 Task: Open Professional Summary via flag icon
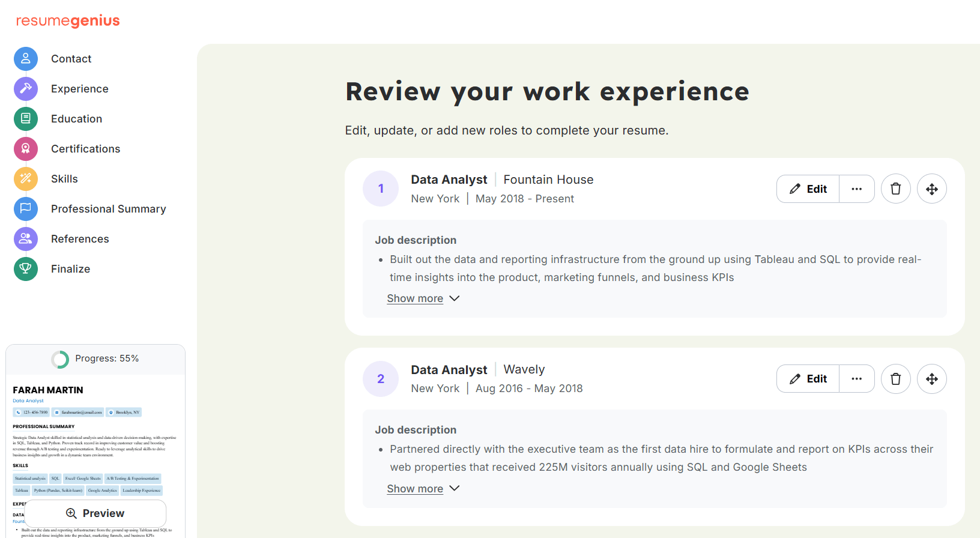tap(25, 208)
